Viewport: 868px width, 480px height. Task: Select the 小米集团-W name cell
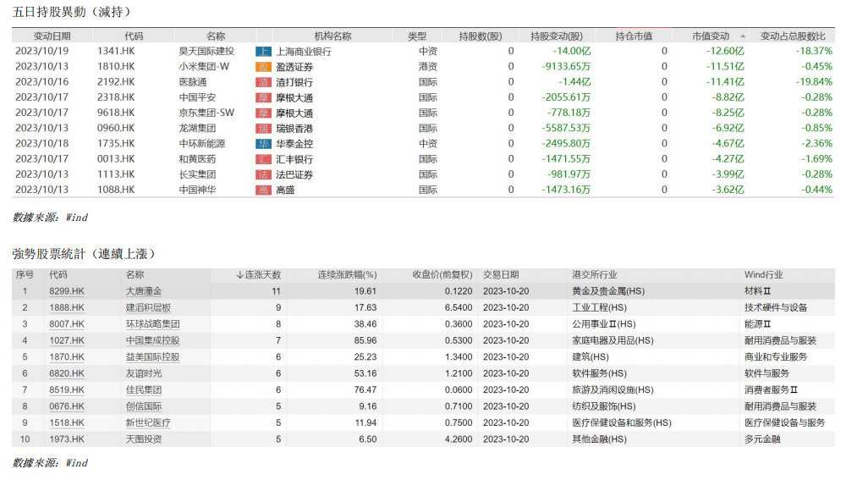pyautogui.click(x=204, y=66)
